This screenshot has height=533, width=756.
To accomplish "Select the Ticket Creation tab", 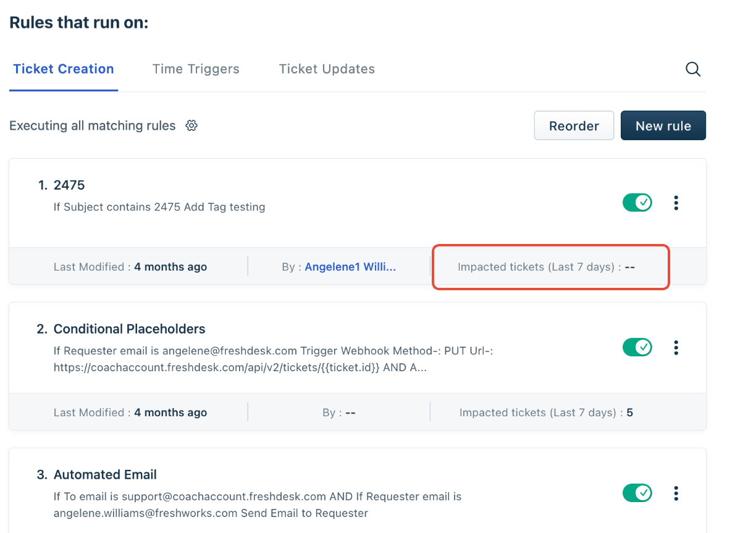I will click(x=64, y=69).
